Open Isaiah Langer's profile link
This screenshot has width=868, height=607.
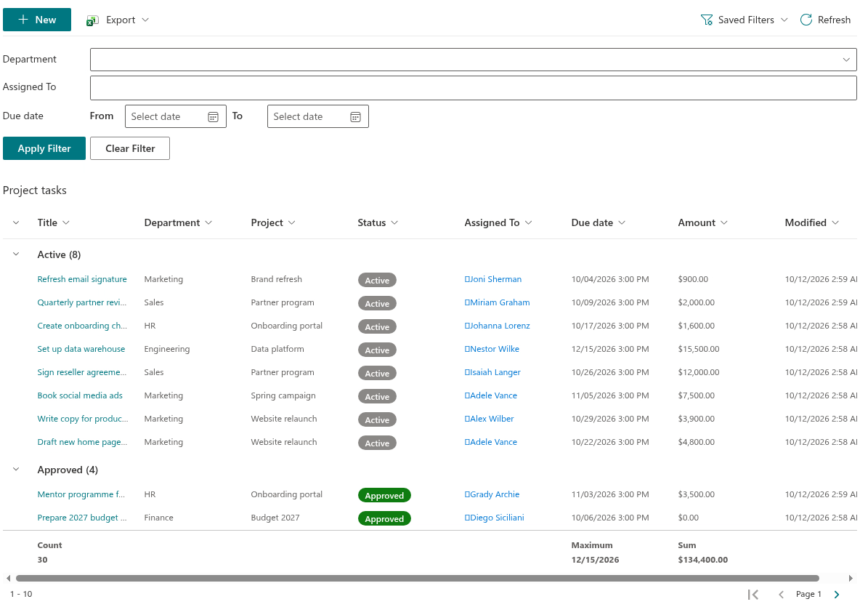click(x=492, y=372)
